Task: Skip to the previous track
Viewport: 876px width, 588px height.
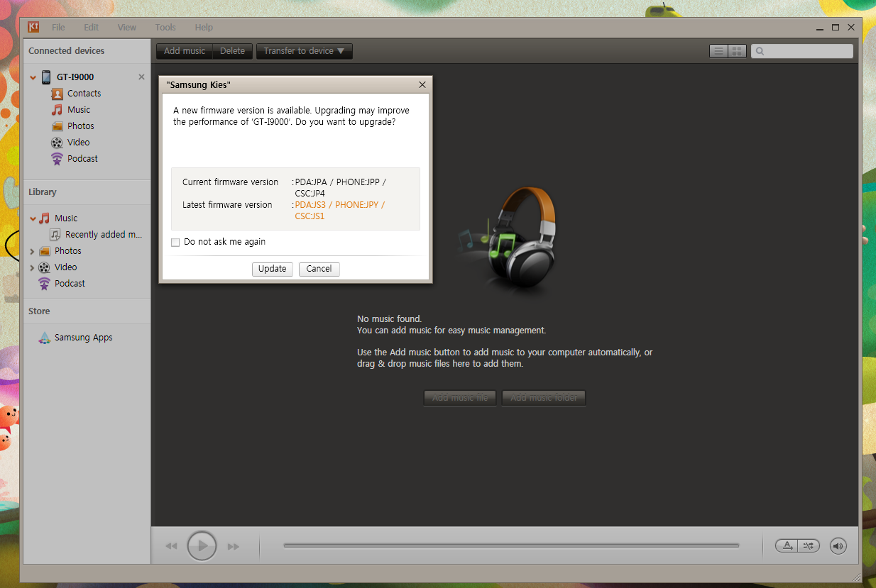Action: click(x=171, y=547)
